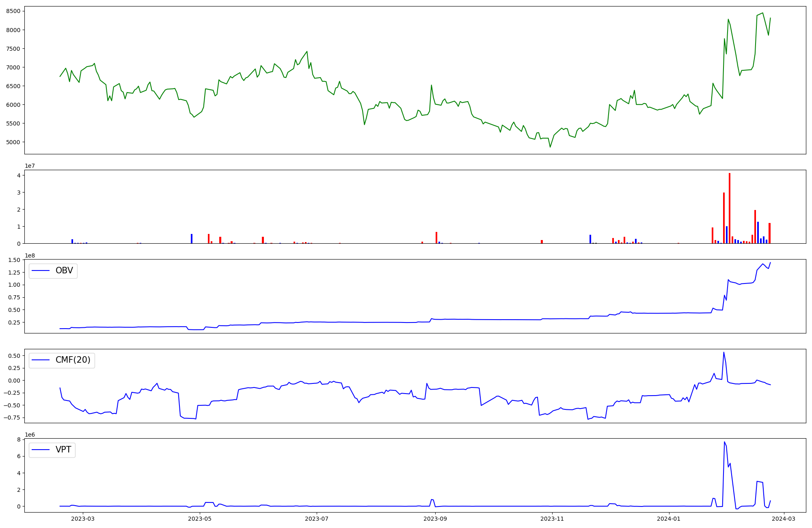Viewport: 812px width, 528px height.
Task: Click the 1e8 OBV scale label
Action: (30, 255)
